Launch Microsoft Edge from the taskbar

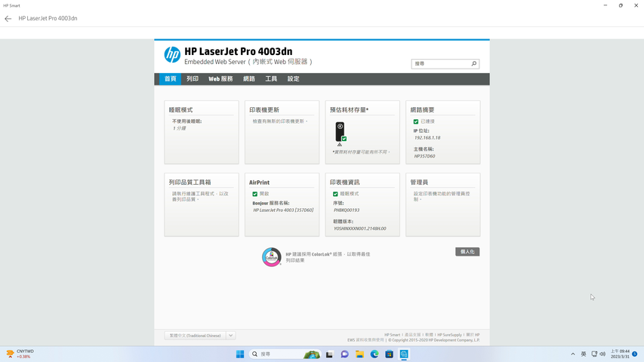click(374, 354)
